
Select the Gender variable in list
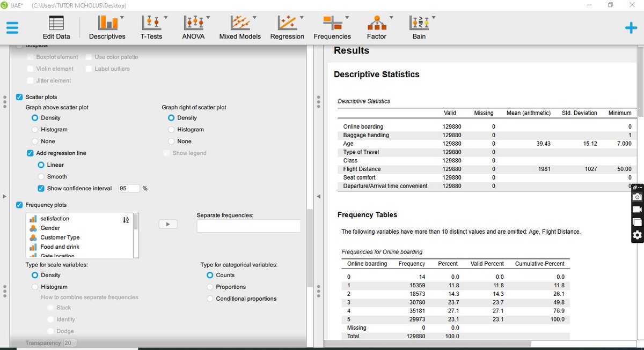coord(50,228)
